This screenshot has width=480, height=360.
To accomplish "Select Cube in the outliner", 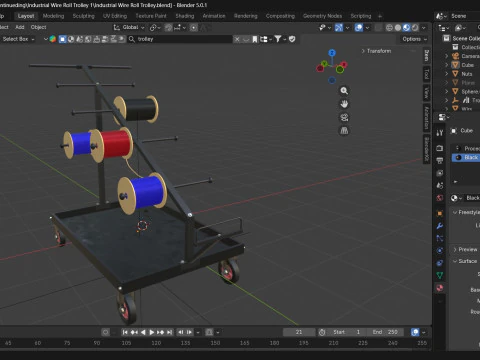I will coord(467,65).
